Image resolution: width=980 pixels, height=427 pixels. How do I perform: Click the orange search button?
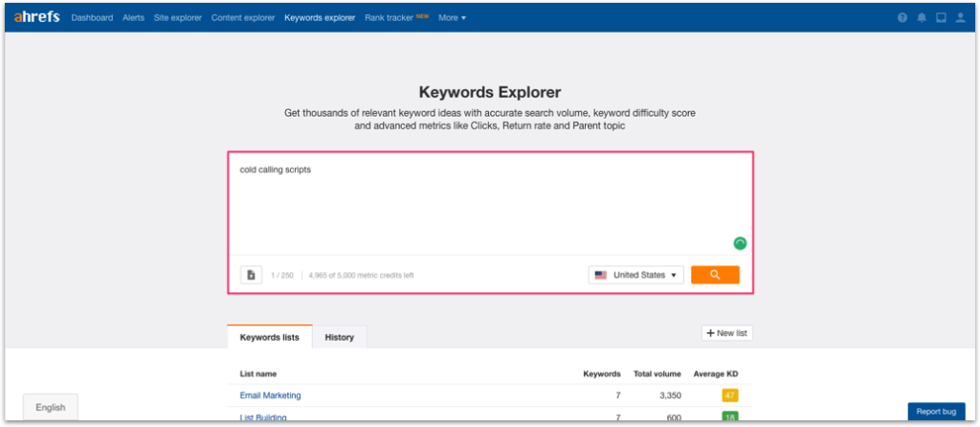(x=715, y=275)
